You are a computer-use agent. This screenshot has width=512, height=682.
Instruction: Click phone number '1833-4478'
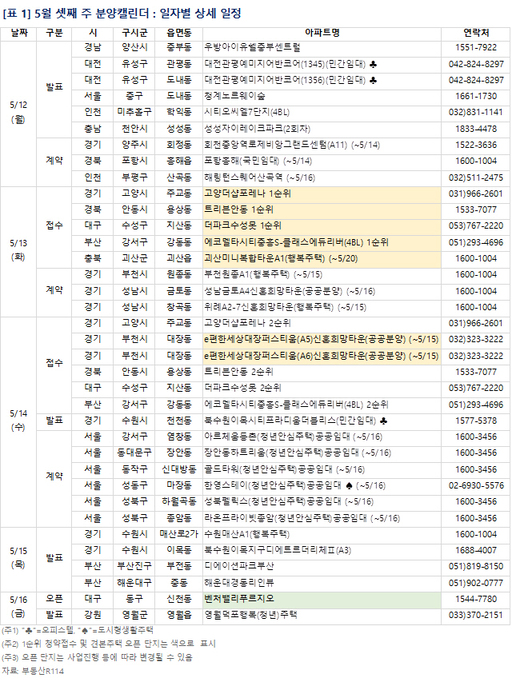coord(476,129)
